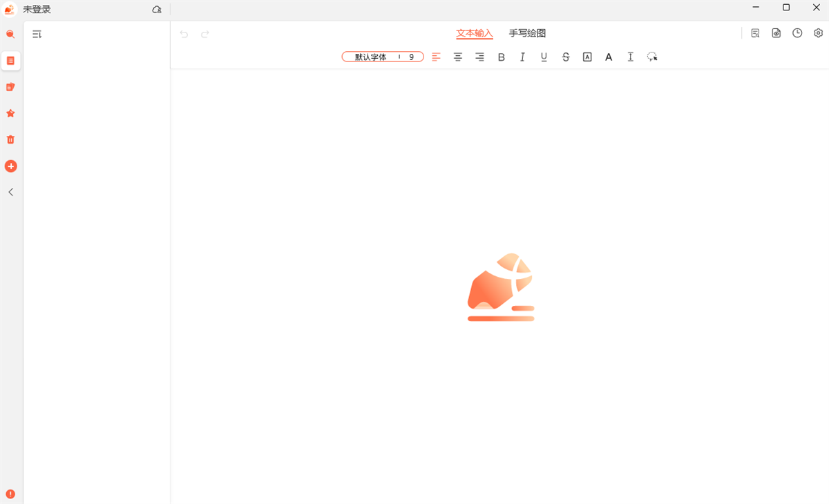829x504 pixels.
Task: Open the note list sort icon
Action: pyautogui.click(x=37, y=34)
